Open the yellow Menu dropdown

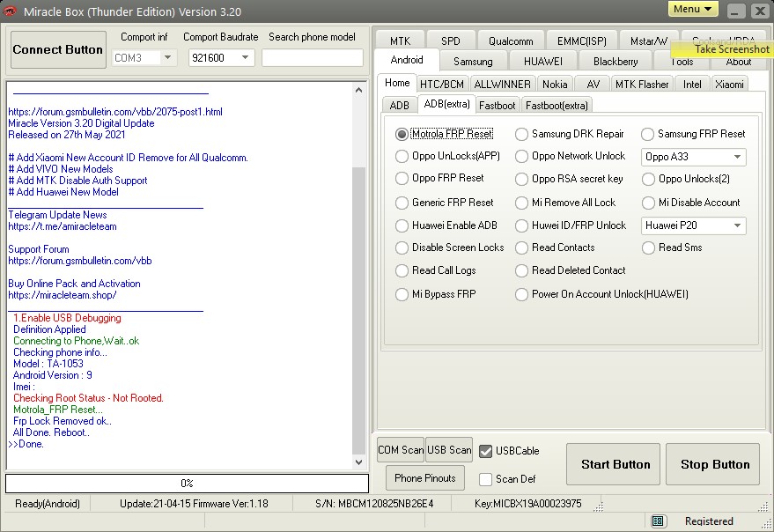pos(693,9)
